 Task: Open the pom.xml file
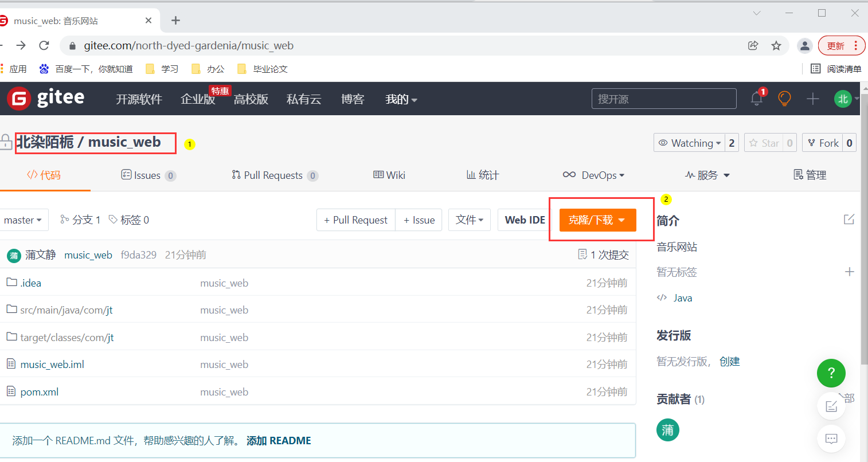point(40,392)
